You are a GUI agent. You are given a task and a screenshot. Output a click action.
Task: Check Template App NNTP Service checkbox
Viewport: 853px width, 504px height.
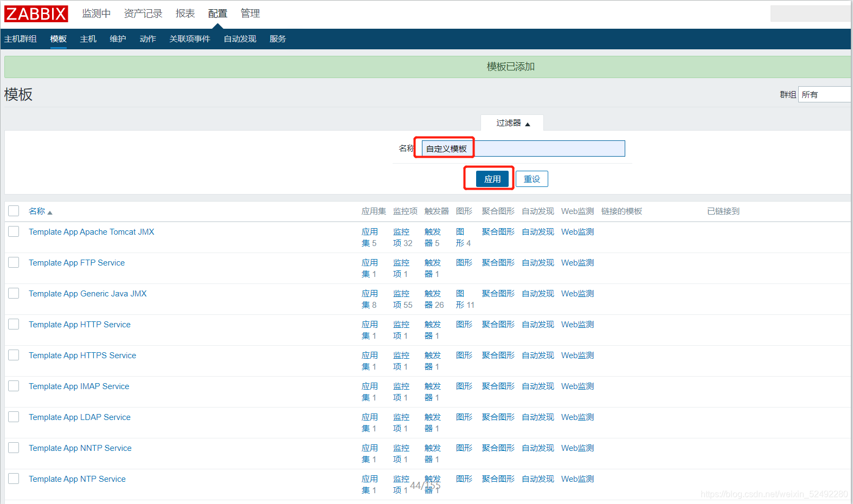(14, 448)
